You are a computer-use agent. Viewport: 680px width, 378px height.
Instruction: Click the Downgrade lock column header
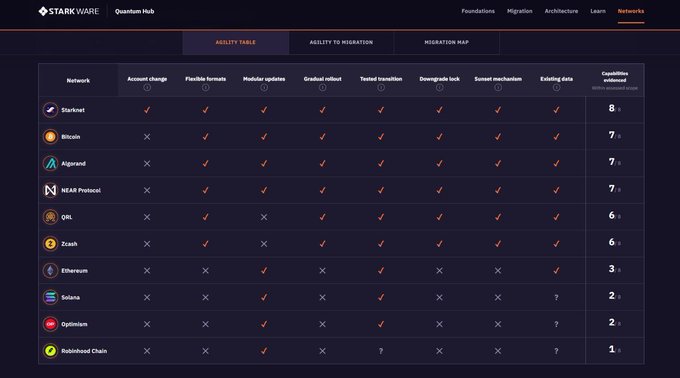(x=439, y=79)
